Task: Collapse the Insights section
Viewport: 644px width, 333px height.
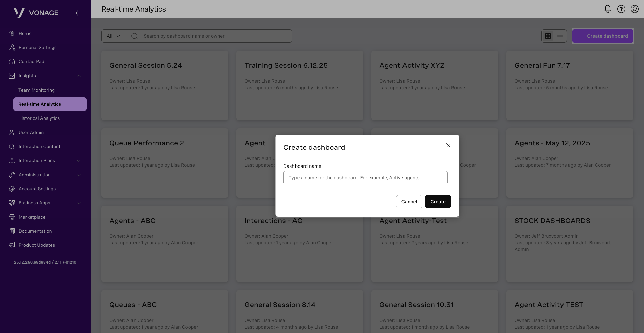Action: [x=79, y=76]
